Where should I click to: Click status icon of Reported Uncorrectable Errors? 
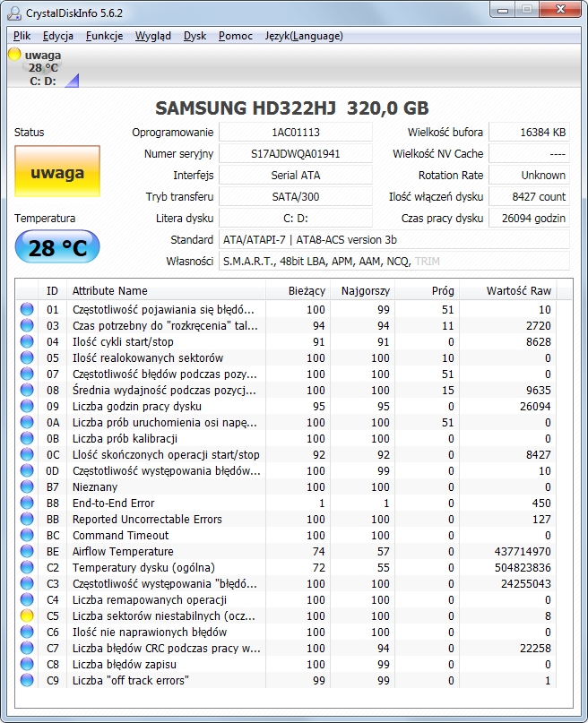click(27, 519)
